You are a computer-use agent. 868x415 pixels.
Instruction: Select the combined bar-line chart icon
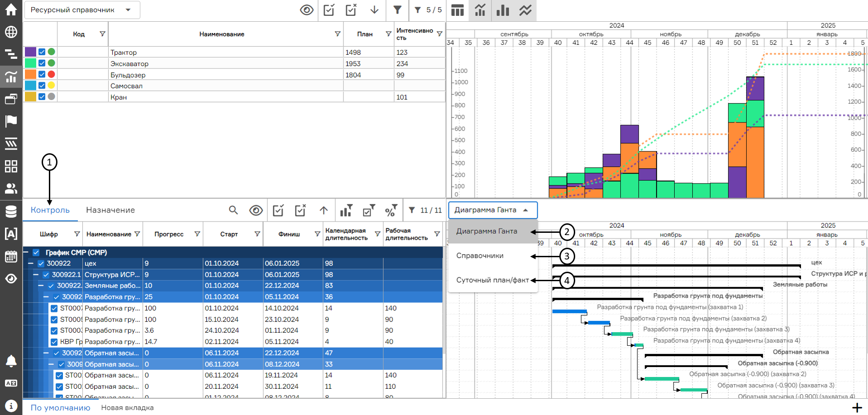(480, 10)
